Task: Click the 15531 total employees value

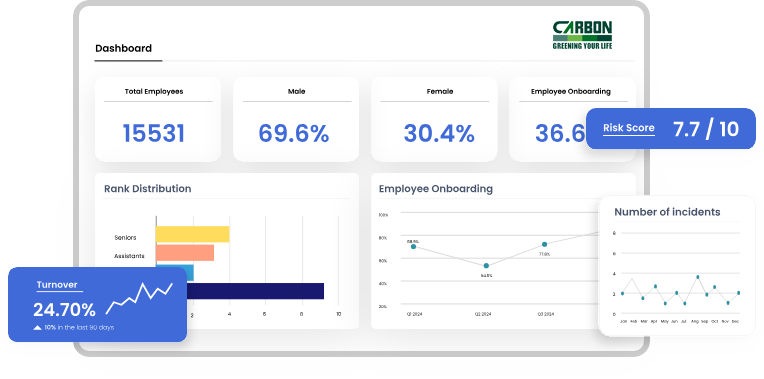Action: click(x=153, y=133)
